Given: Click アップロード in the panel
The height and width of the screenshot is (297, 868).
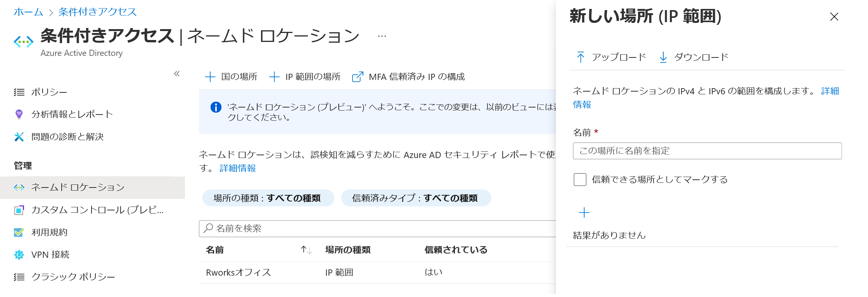Looking at the screenshot, I should pos(612,57).
